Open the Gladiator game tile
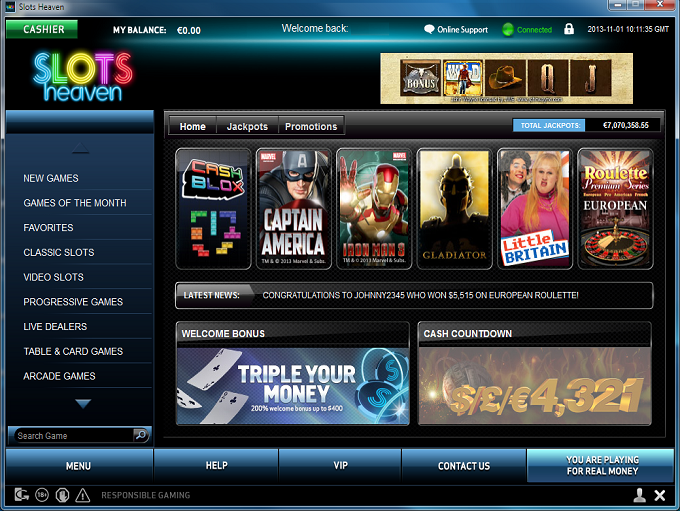The image size is (680, 511). (x=454, y=209)
